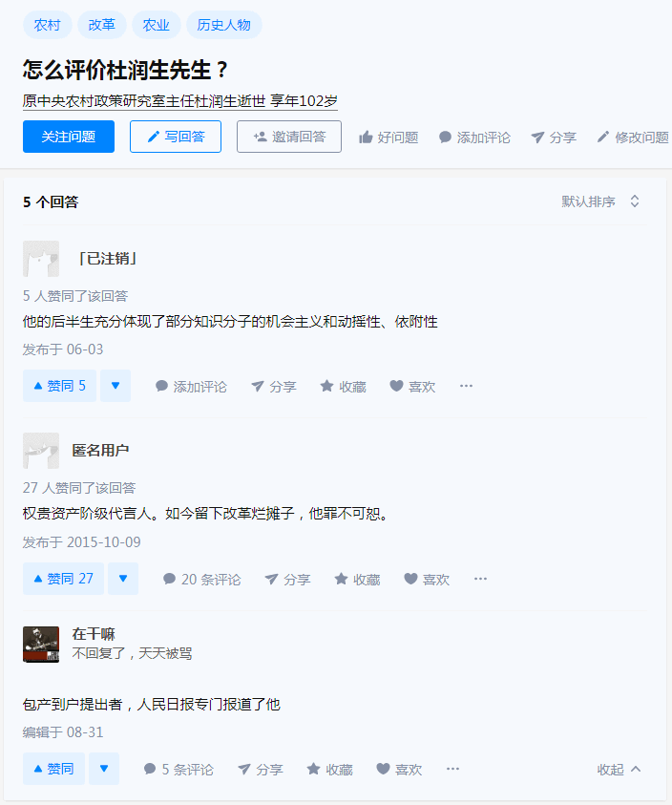672x805 pixels.
Task: Like the anonymous user's answer with 喜欢 heart
Action: (427, 579)
